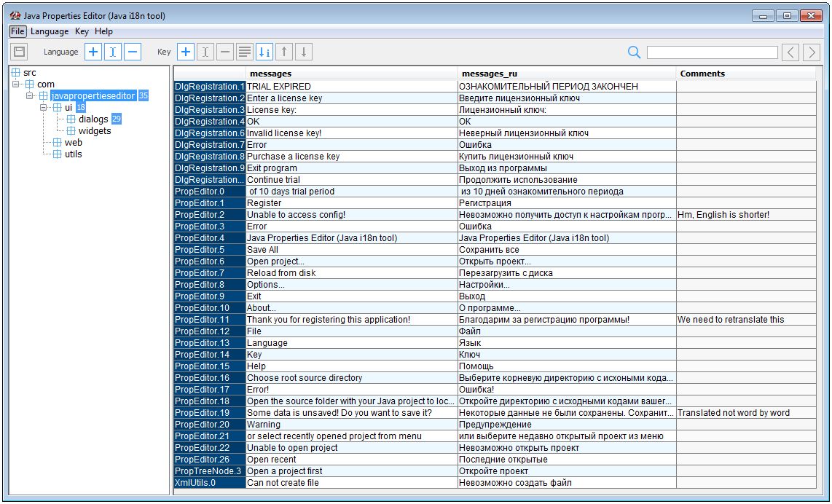This screenshot has width=832, height=504.
Task: Click the 'Помощь' translation cell
Action: 568,366
